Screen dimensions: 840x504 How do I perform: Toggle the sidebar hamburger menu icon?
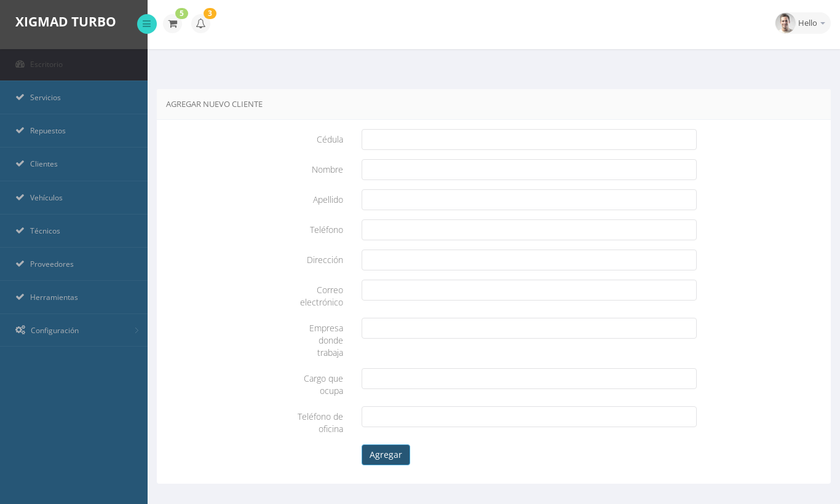coord(147,24)
